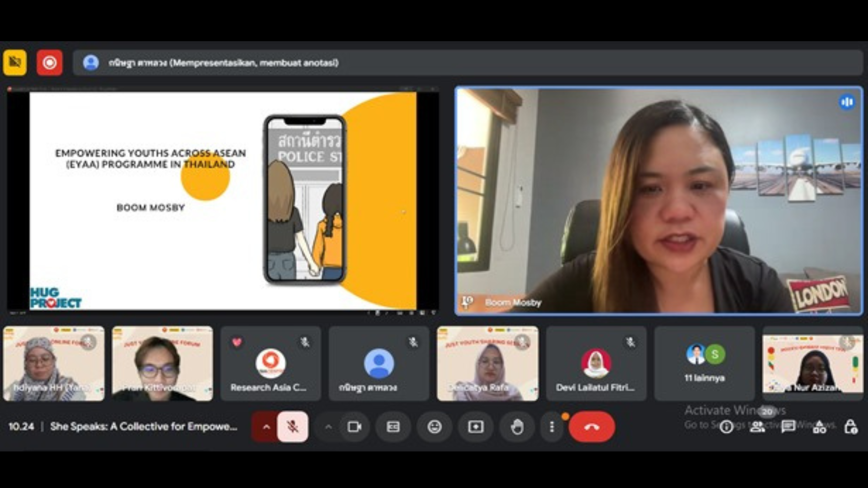This screenshot has height=488, width=868.
Task: Open the activities panel
Action: (x=820, y=427)
